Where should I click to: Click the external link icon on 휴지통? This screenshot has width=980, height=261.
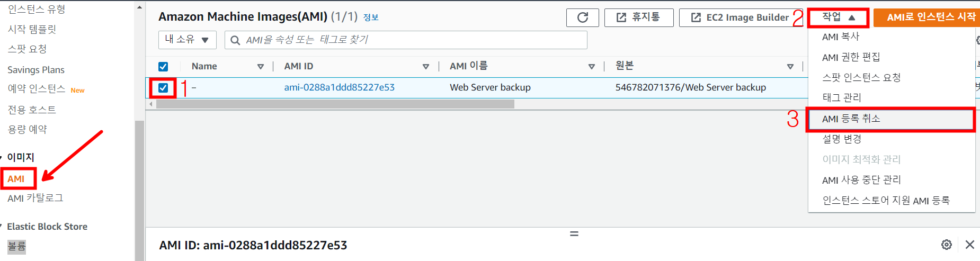click(621, 17)
